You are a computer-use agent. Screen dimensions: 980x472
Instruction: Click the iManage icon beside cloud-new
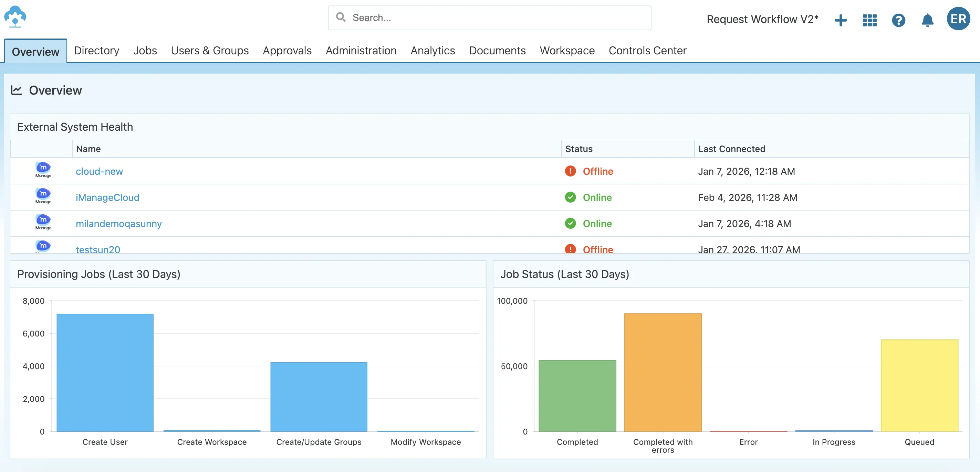(43, 170)
